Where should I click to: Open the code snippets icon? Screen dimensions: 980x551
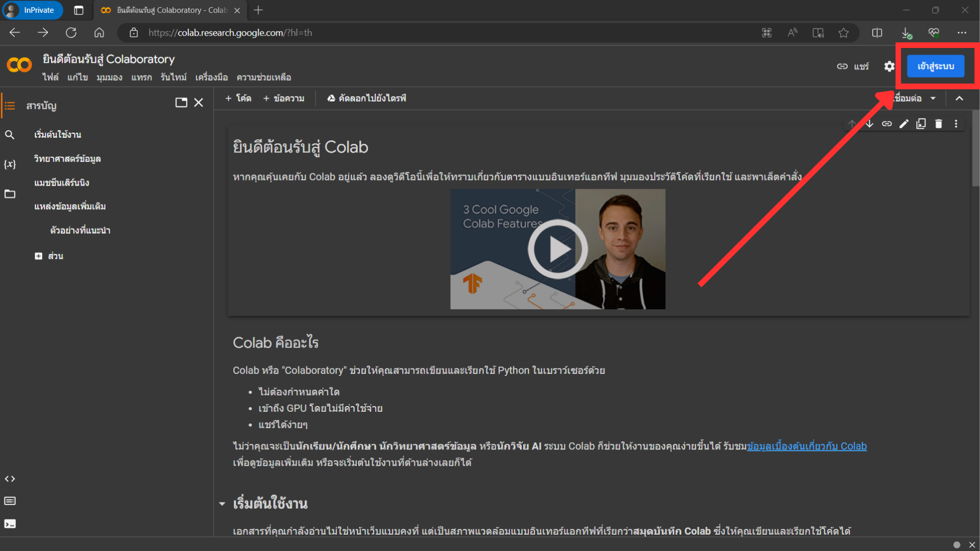point(10,479)
